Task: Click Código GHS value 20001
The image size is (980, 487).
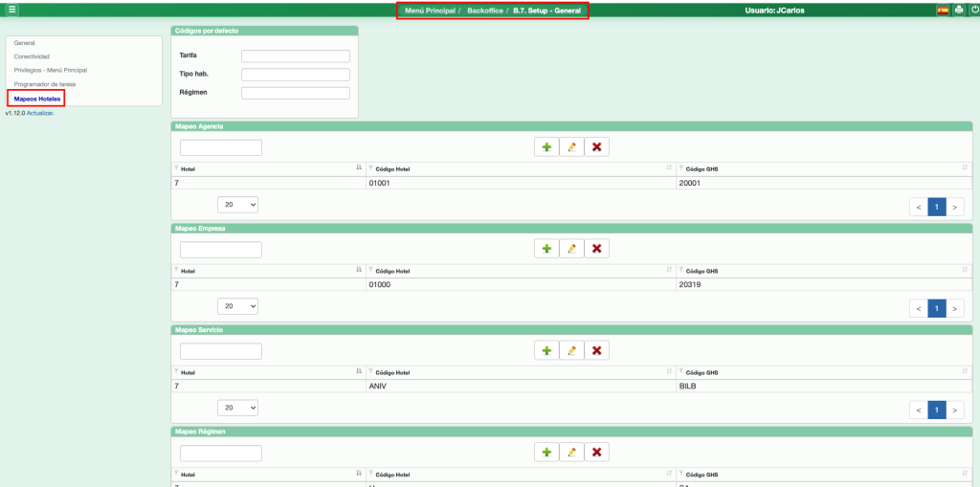Action: pyautogui.click(x=689, y=183)
